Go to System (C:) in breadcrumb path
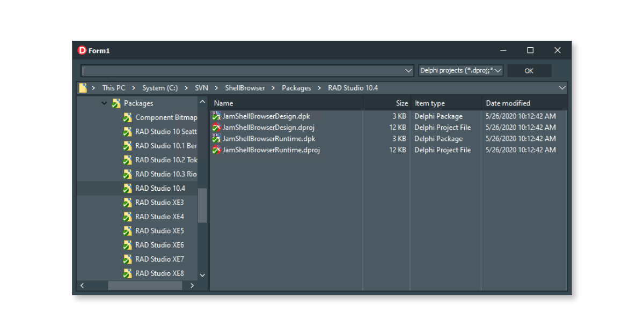 (x=160, y=88)
